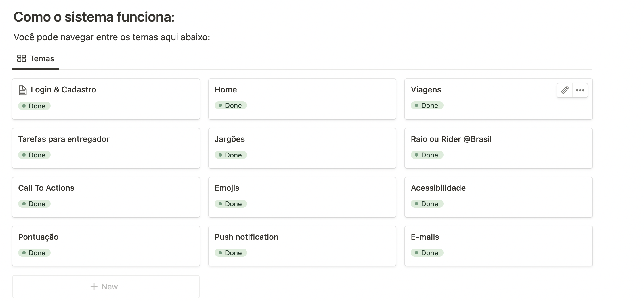Click the Done status under Home
Viewport: 644px width, 301px height.
point(231,106)
